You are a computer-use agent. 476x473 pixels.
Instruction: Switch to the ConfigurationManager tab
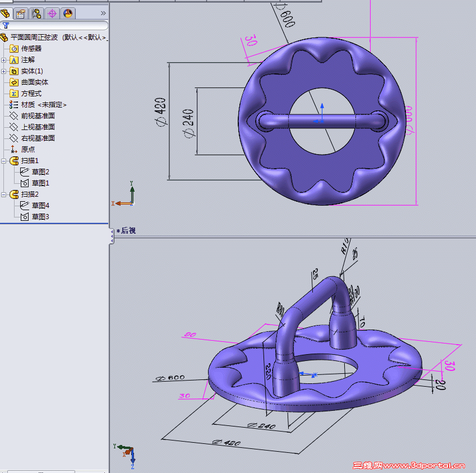coord(36,13)
